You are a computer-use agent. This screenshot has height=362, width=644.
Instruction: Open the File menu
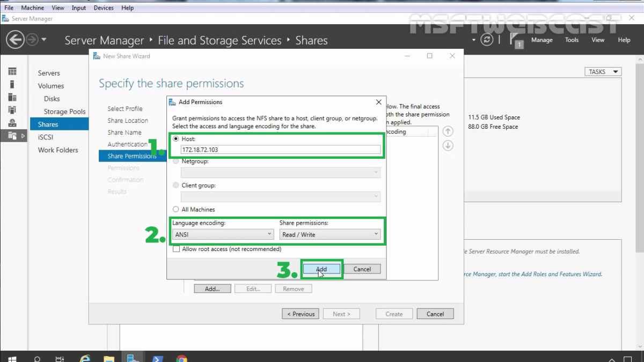click(x=9, y=8)
